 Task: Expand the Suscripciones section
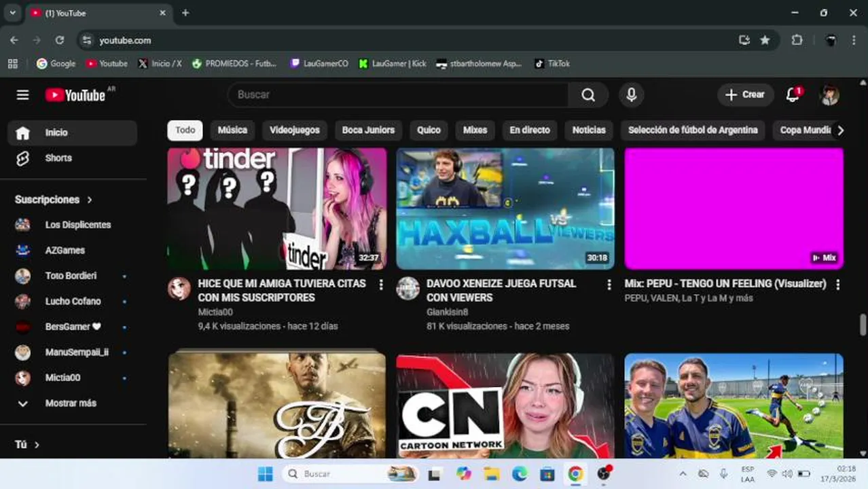coord(54,200)
